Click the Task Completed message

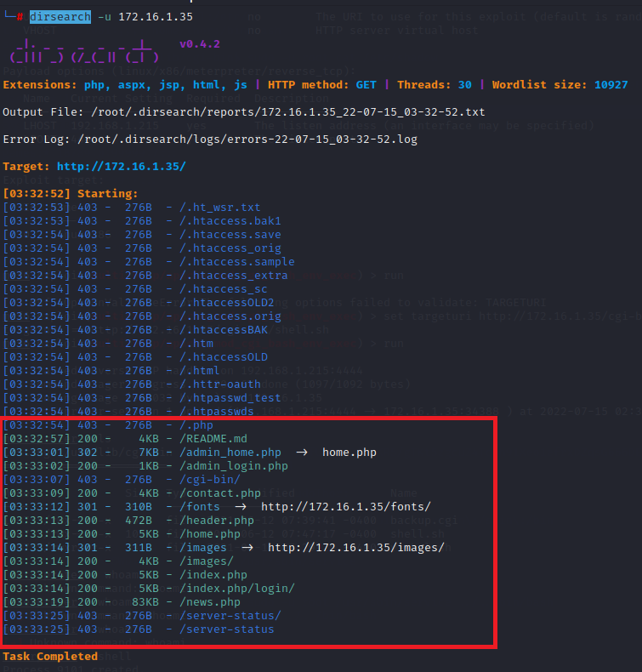pos(50,657)
